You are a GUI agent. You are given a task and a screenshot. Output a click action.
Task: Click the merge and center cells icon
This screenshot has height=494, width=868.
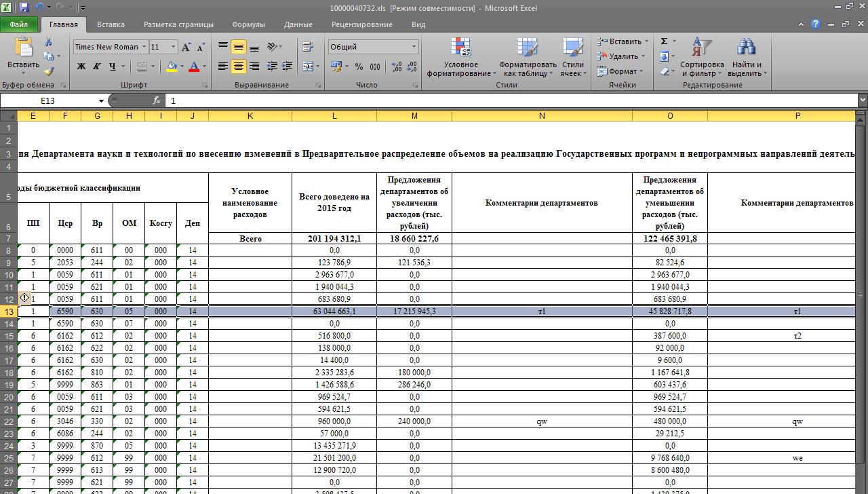tap(308, 66)
